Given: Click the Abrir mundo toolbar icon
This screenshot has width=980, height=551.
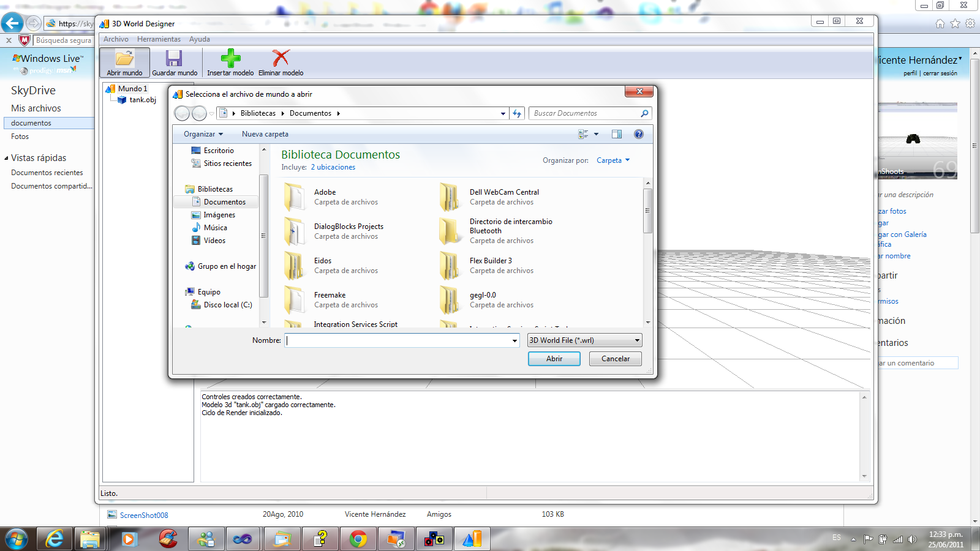Looking at the screenshot, I should 125,62.
